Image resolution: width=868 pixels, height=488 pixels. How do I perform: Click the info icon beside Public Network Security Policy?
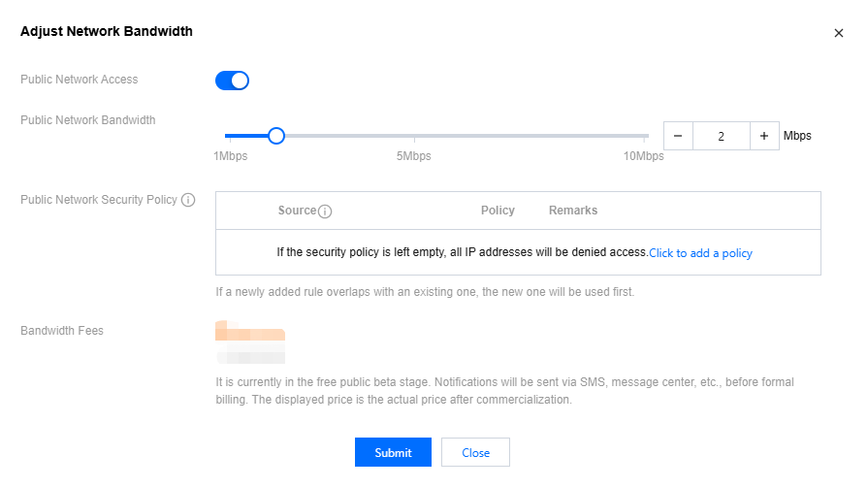tap(188, 200)
